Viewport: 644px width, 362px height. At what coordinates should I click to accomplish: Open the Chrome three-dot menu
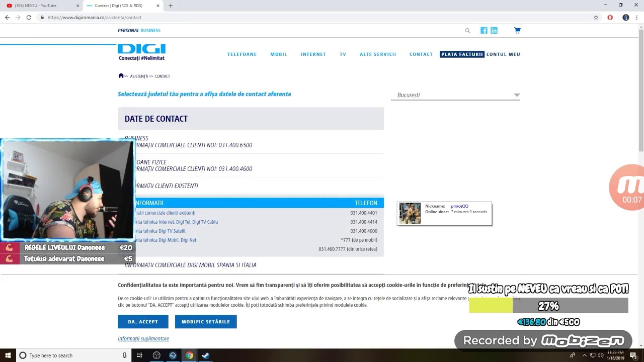[636, 18]
